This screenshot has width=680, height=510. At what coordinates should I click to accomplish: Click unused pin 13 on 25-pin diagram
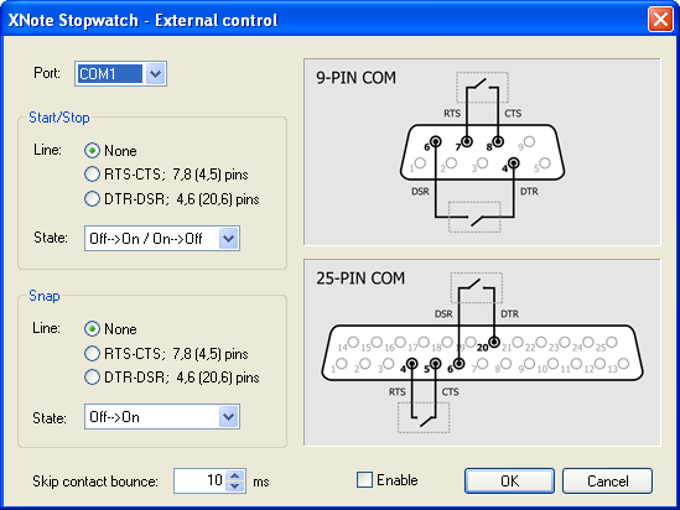tap(623, 363)
